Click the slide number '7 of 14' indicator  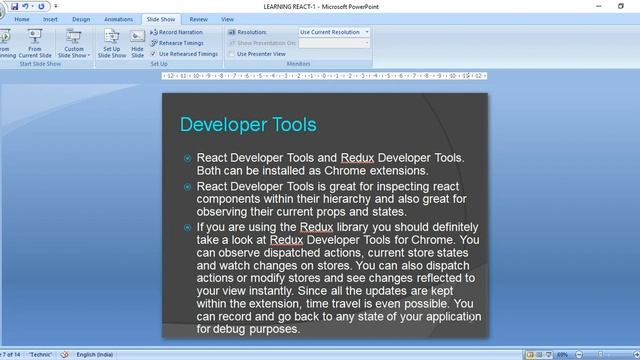click(11, 355)
